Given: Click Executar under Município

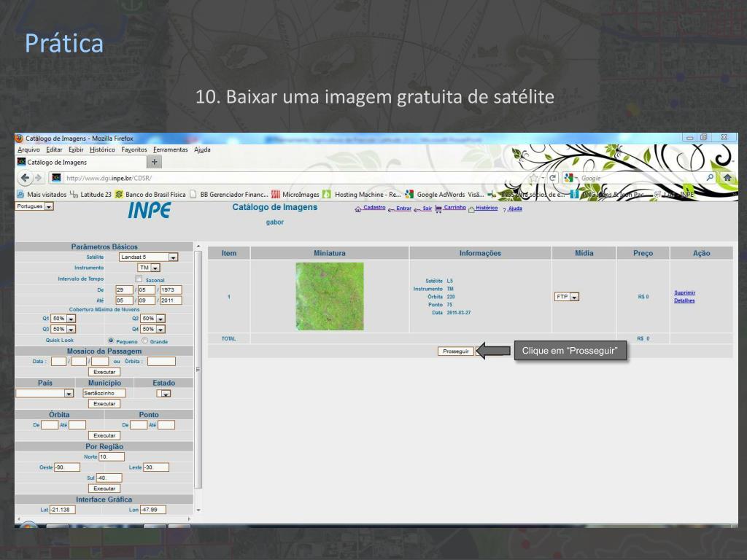Looking at the screenshot, I should pos(104,404).
